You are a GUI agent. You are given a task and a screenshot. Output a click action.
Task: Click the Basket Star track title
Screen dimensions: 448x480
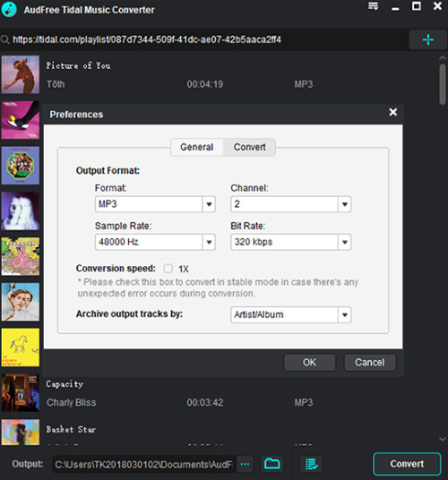click(x=71, y=429)
